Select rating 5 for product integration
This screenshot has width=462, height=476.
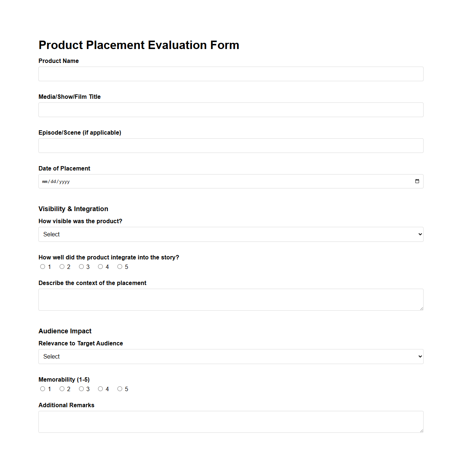coord(120,266)
